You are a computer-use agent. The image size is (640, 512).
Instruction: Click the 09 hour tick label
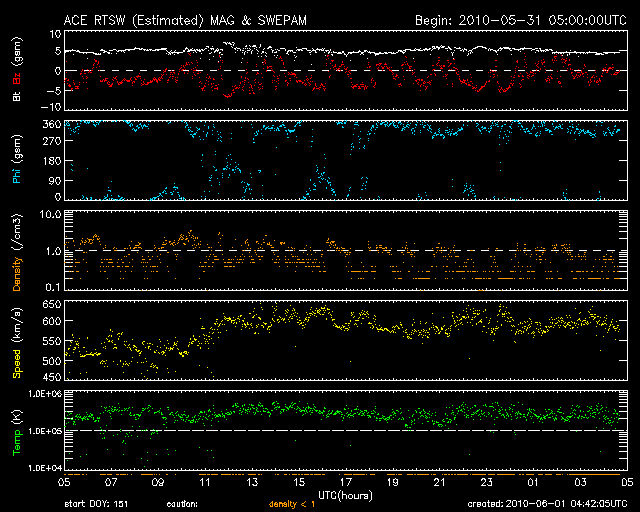158,482
